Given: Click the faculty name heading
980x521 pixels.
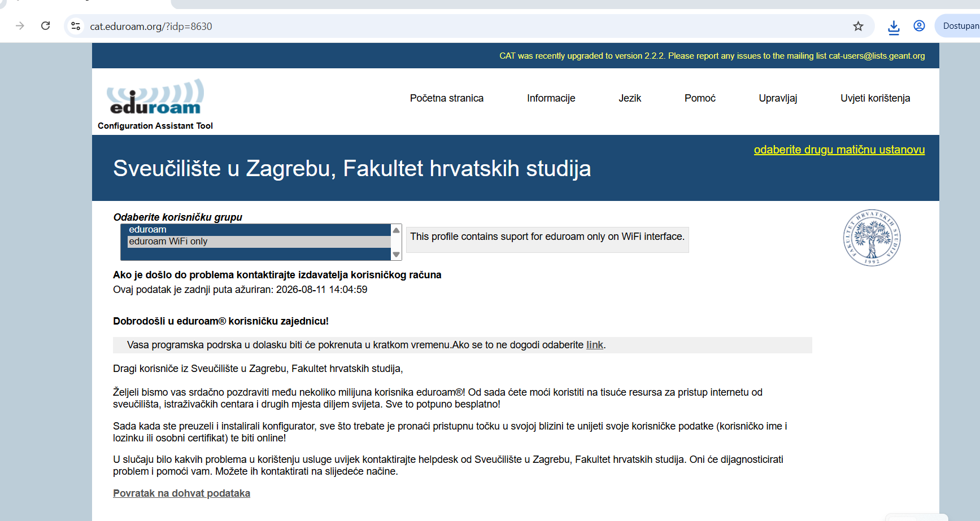Looking at the screenshot, I should (x=352, y=168).
